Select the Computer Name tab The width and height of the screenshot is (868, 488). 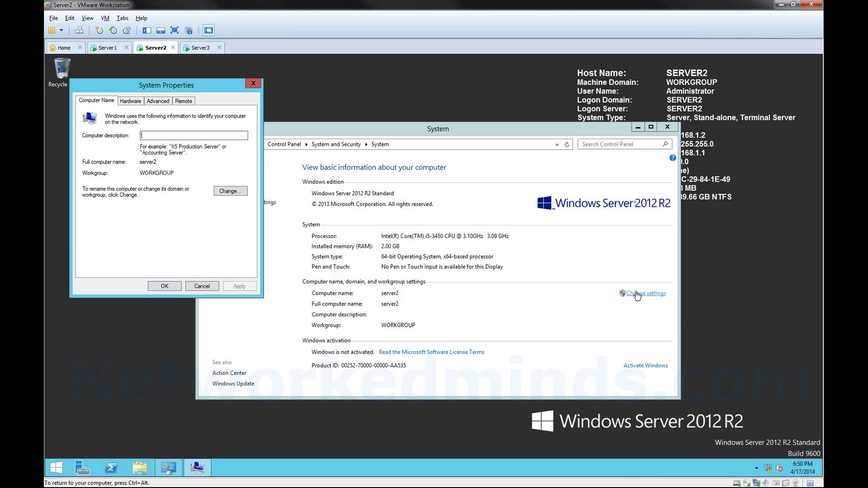[96, 100]
